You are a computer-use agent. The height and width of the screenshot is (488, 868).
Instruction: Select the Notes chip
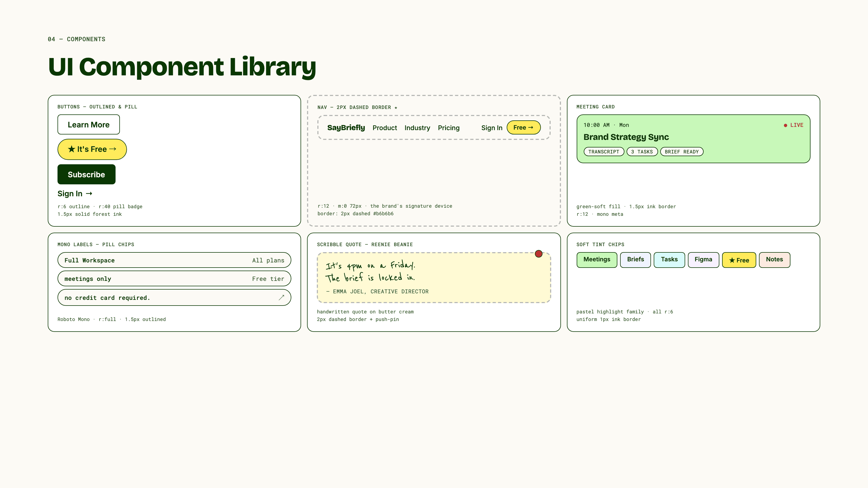pyautogui.click(x=774, y=260)
